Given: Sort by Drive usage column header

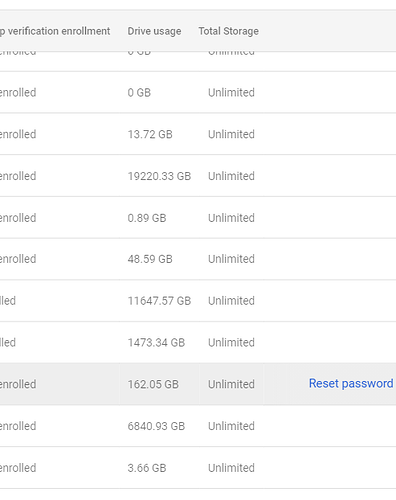Looking at the screenshot, I should [154, 31].
